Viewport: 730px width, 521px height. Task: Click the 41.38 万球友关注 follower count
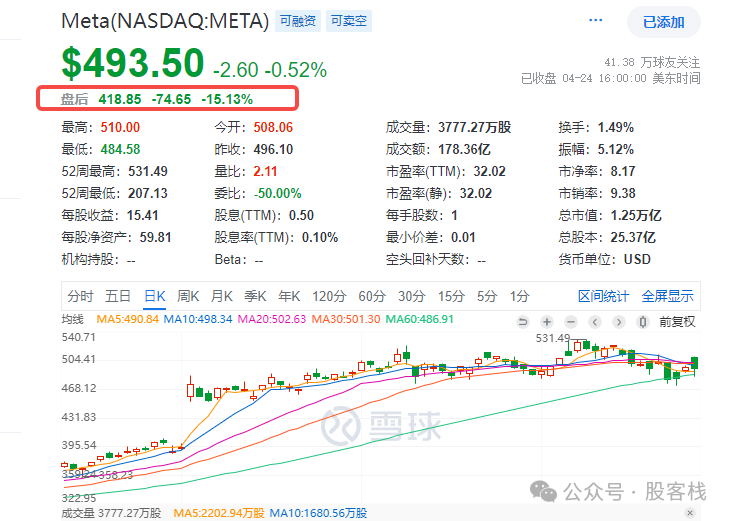pos(652,62)
